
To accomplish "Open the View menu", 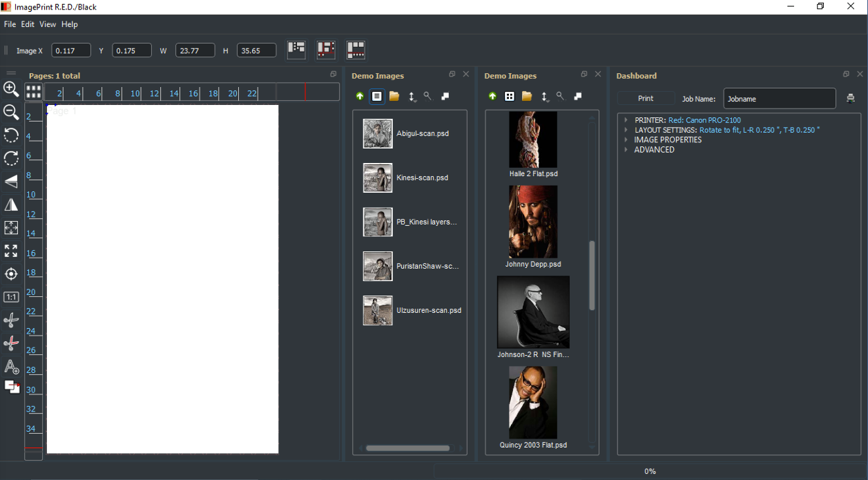I will click(x=48, y=24).
